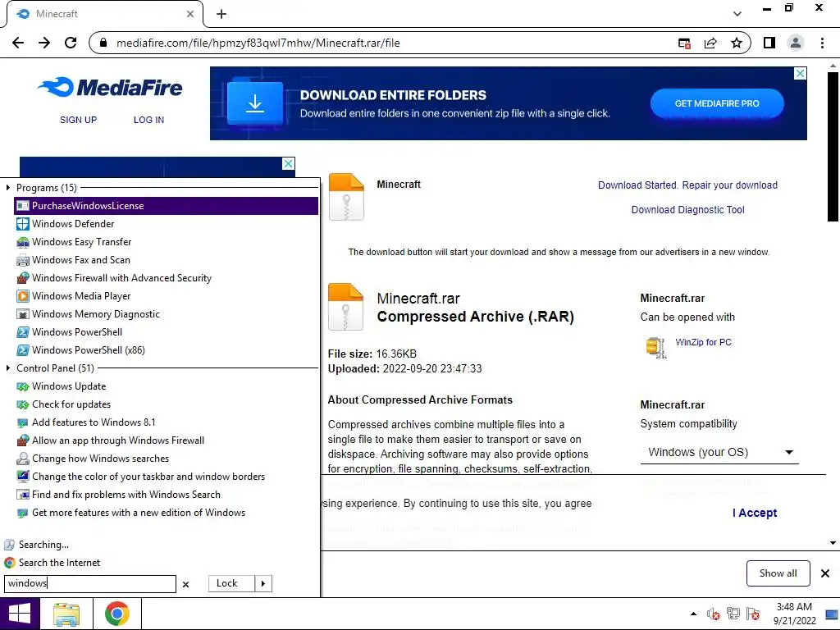Open PurchaseWindowsLicense program result
The height and width of the screenshot is (630, 840).
(x=166, y=206)
